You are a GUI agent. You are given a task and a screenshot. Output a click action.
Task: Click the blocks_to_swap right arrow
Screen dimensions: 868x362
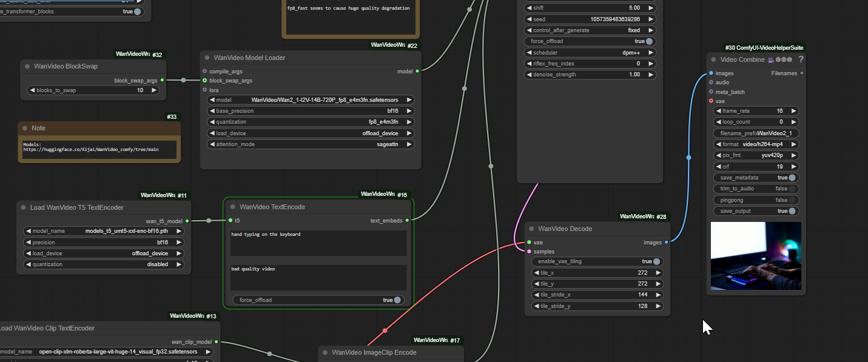coord(154,90)
